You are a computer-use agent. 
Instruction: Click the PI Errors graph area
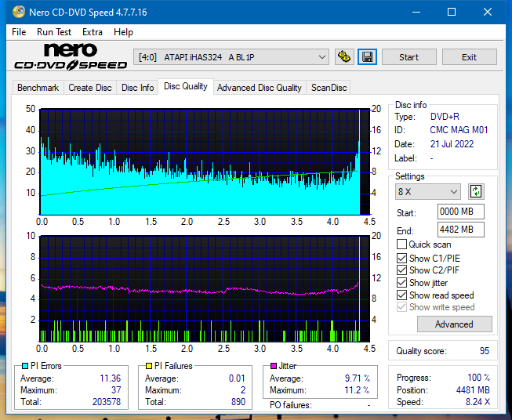205,162
